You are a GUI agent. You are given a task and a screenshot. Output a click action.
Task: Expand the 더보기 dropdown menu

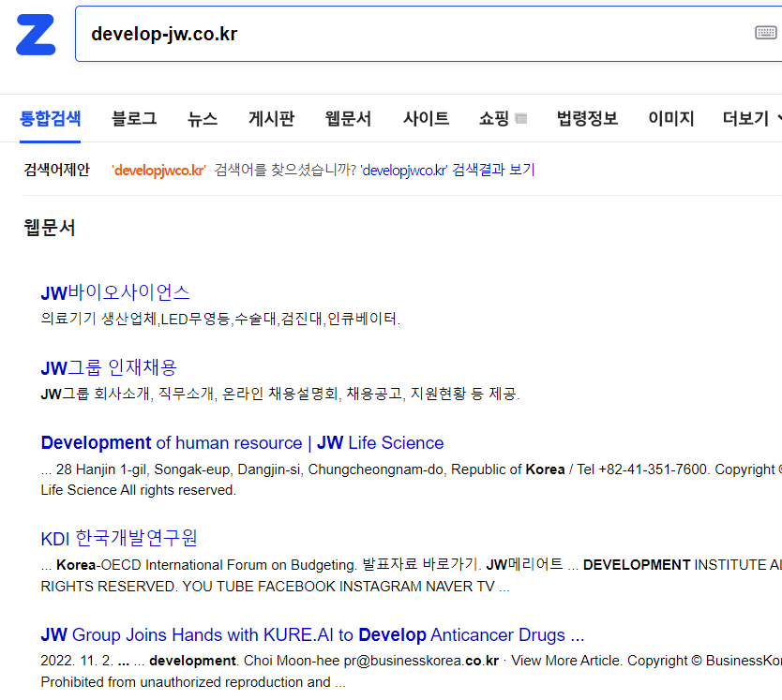point(751,119)
